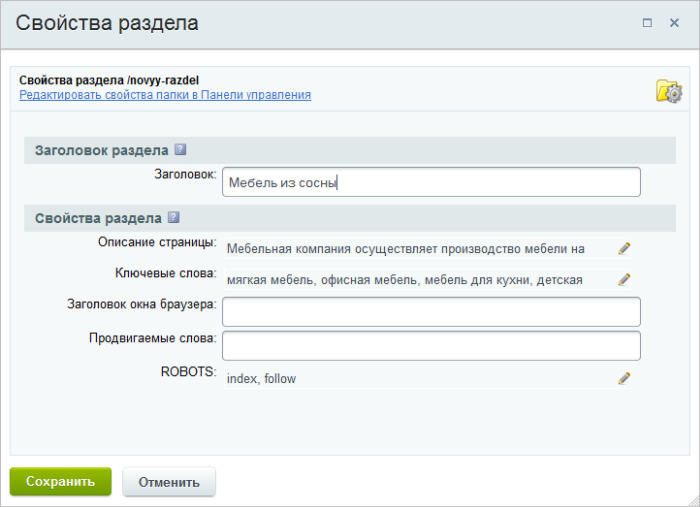The width and height of the screenshot is (700, 507).
Task: Click the dialog resize grip corner
Action: 694,501
